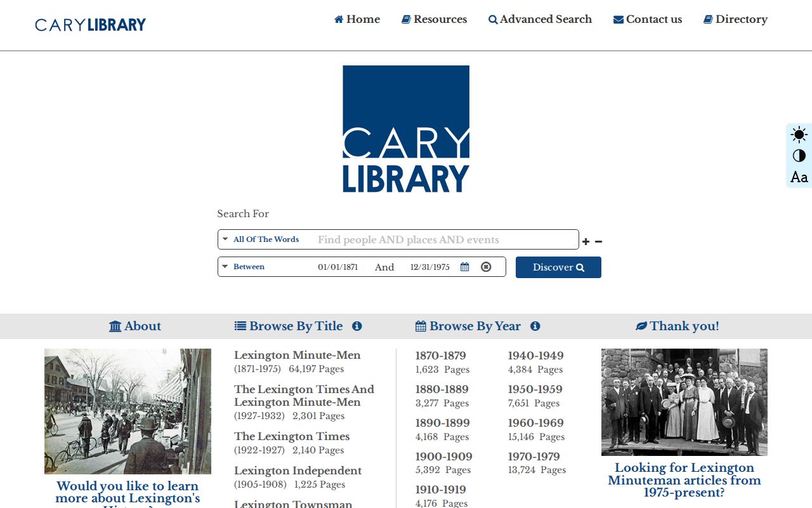This screenshot has width=812, height=508.
Task: Browse the 1970-1979 decade
Action: [534, 457]
